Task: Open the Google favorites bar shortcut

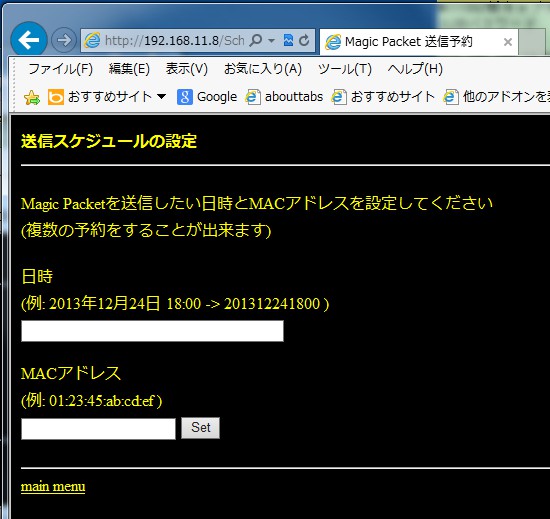Action: pos(207,97)
